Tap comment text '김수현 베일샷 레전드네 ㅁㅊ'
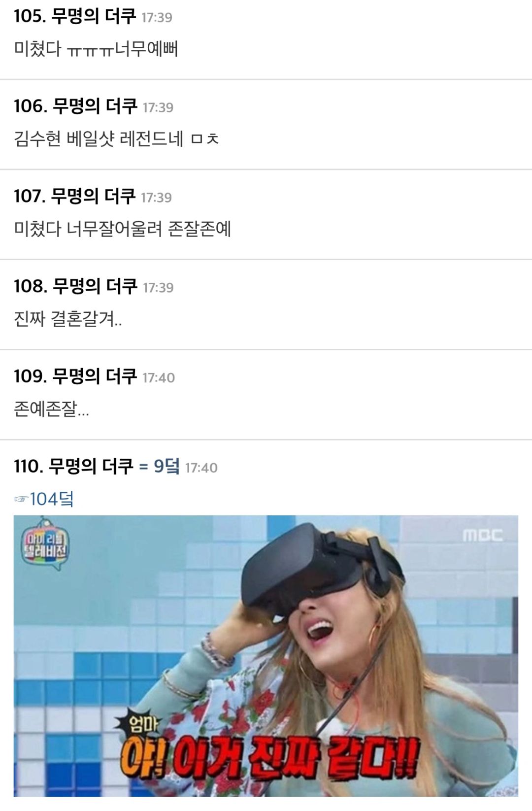Screen dimensions: 532x811 click(x=116, y=139)
